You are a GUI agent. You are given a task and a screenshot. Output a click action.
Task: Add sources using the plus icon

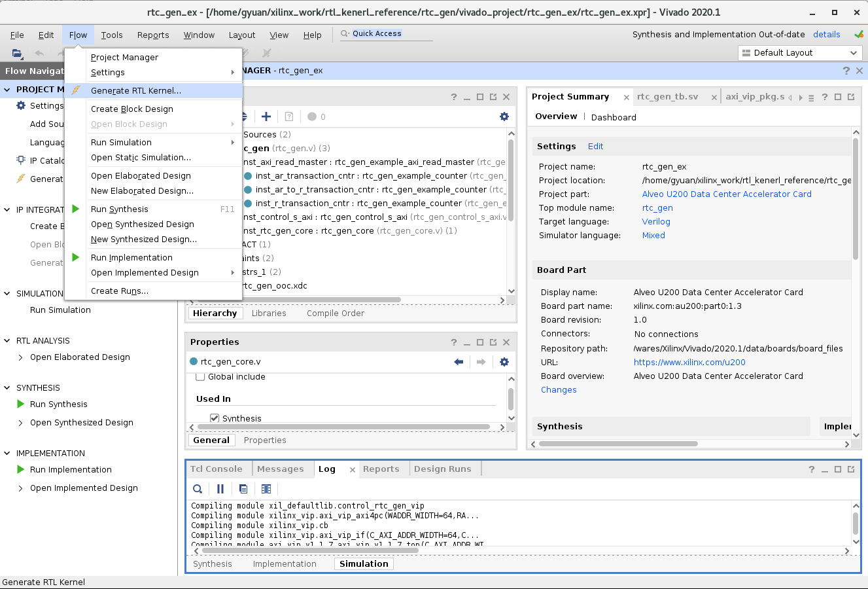[x=266, y=116]
